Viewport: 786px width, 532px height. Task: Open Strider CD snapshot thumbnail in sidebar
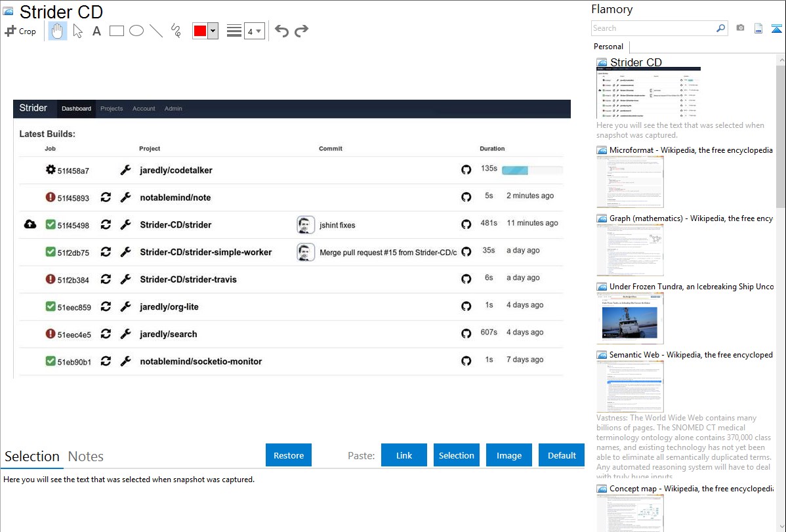(648, 93)
